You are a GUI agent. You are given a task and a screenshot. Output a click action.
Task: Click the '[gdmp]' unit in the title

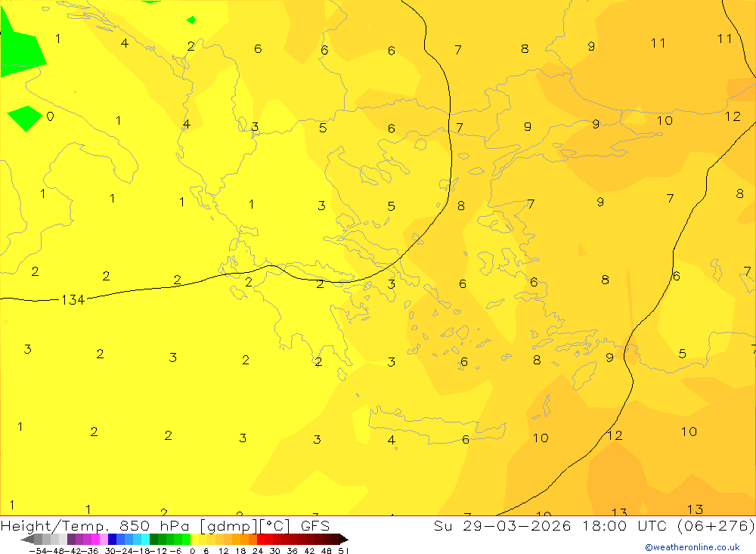coord(230,526)
